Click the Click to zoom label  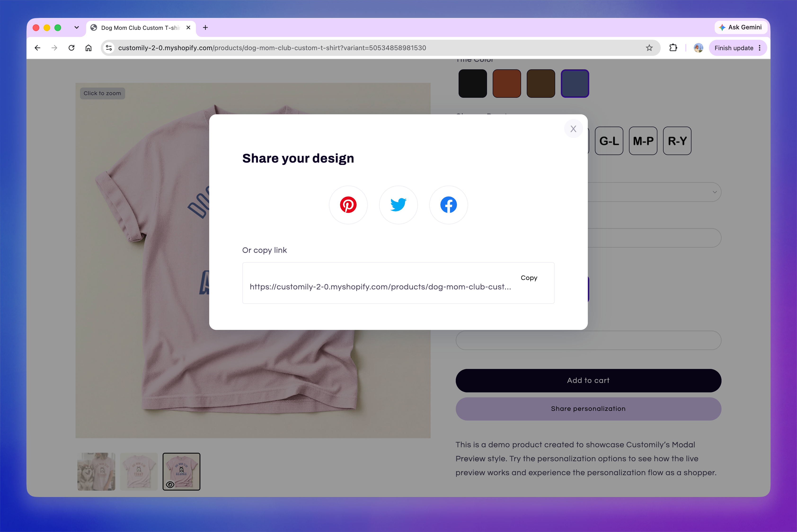coord(102,93)
